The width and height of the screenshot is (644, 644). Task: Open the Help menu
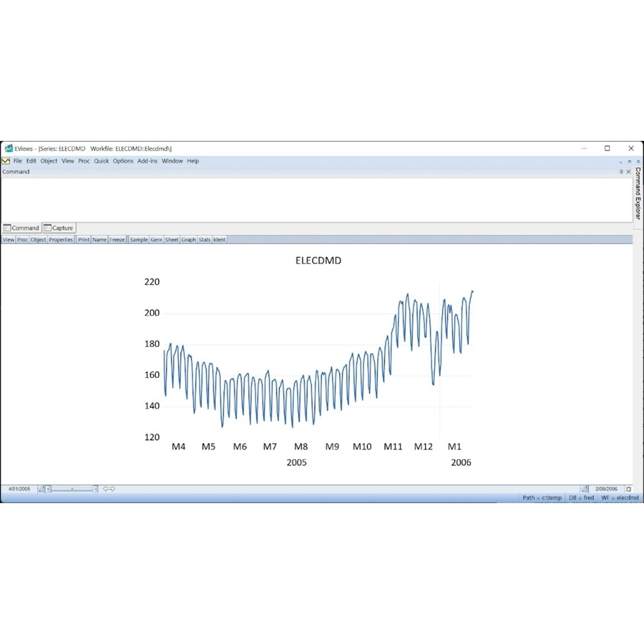click(x=193, y=161)
